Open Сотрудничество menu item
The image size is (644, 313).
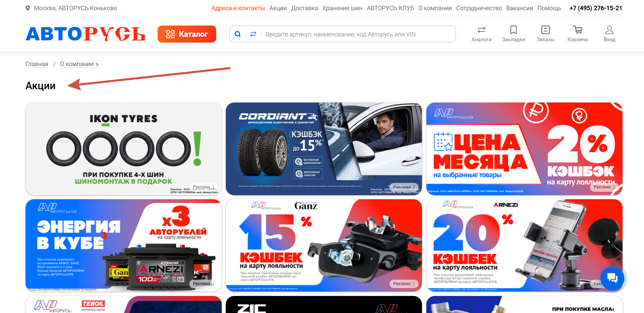(x=479, y=8)
